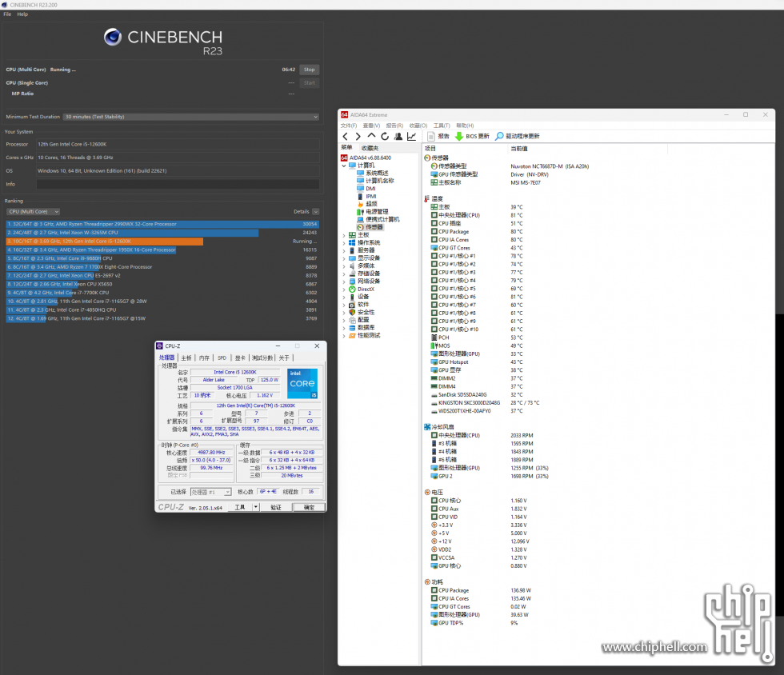Expand the 主板 tree node

344,235
